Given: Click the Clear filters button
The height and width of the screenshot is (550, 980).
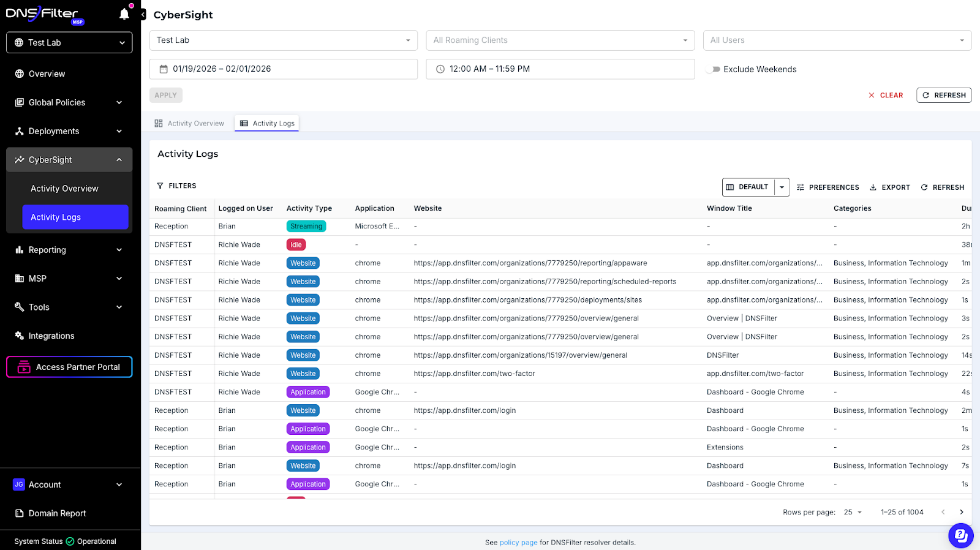Looking at the screenshot, I should point(886,96).
